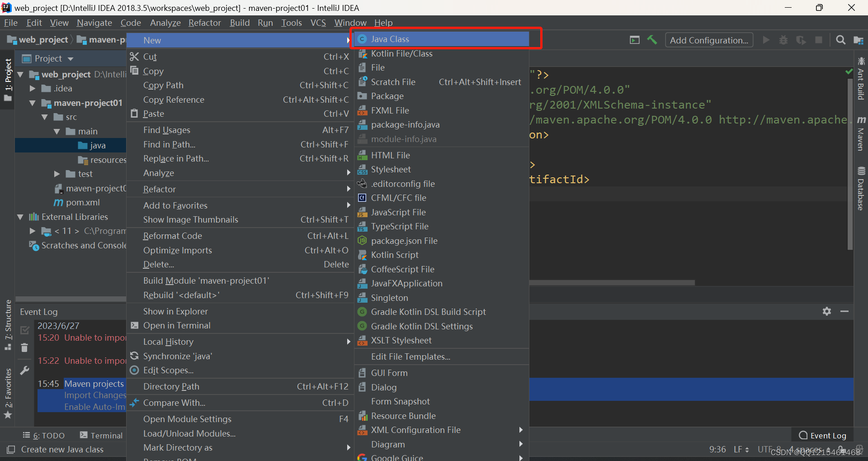Collapse the web_project root tree node
The height and width of the screenshot is (461, 868).
20,75
